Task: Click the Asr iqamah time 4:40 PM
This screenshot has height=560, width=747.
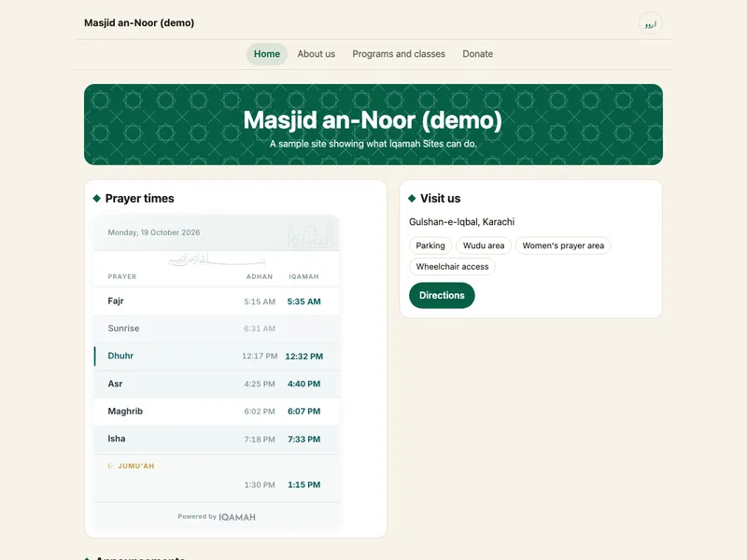Action: click(304, 384)
